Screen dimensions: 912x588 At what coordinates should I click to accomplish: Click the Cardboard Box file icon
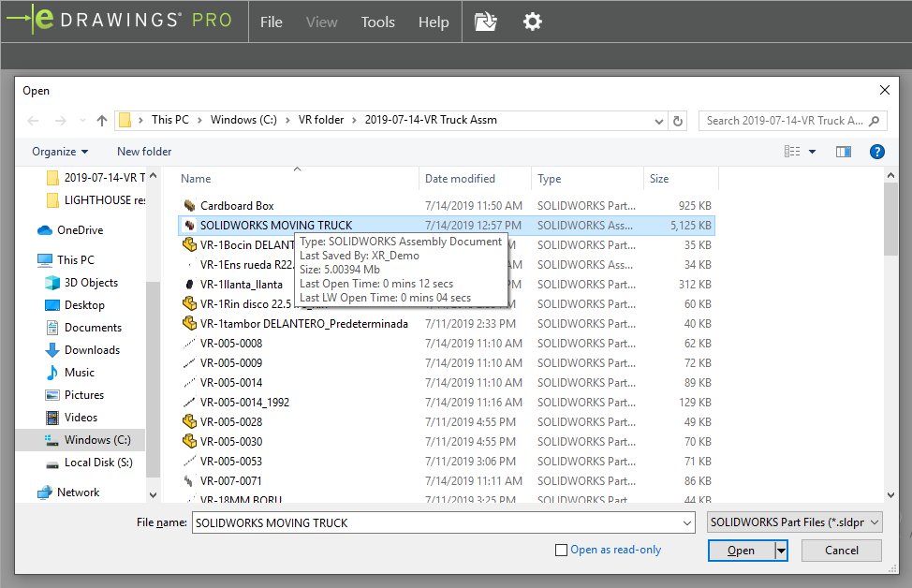[189, 205]
